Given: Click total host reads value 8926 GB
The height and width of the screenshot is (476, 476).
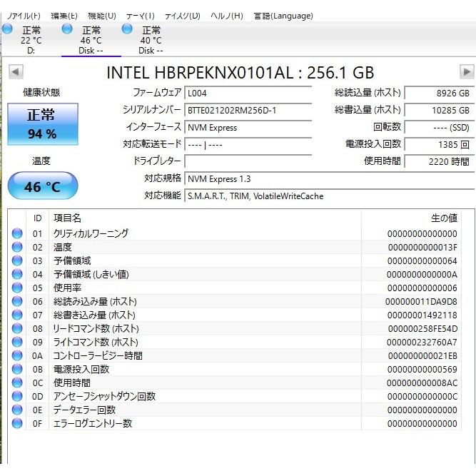Looking at the screenshot, I should click(x=439, y=93).
